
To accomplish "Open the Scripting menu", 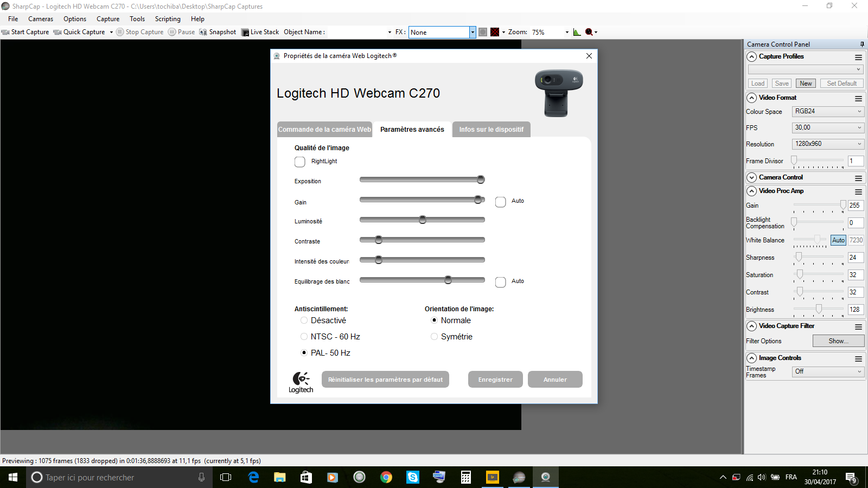I will click(168, 19).
